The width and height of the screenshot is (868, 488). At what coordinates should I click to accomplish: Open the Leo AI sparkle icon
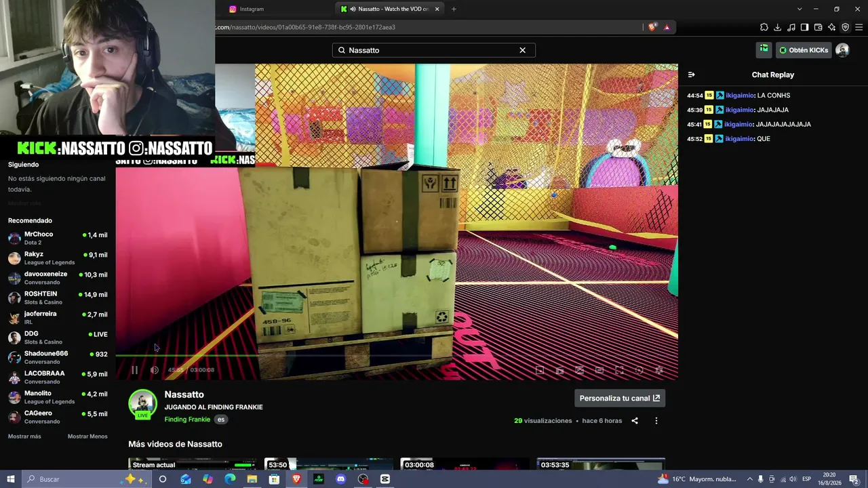click(x=832, y=27)
